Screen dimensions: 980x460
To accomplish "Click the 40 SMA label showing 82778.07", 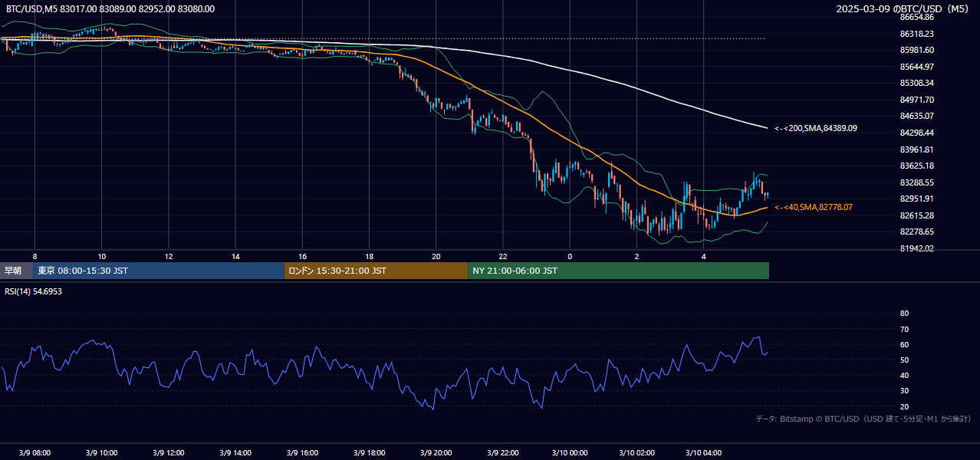I will point(814,207).
